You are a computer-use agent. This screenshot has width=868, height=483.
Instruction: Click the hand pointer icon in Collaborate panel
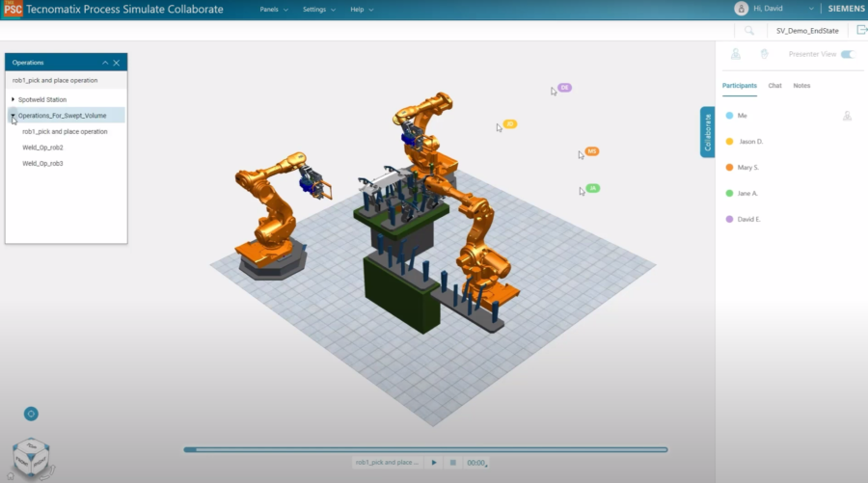click(x=764, y=54)
